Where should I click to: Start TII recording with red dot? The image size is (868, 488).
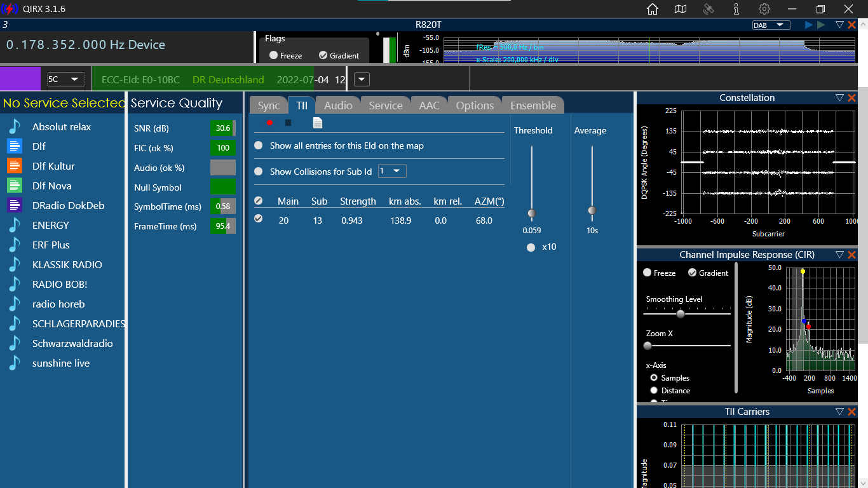(269, 123)
